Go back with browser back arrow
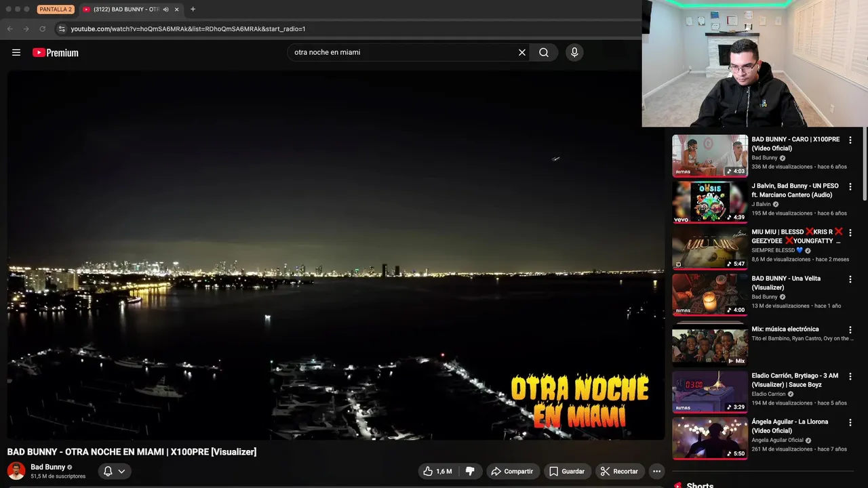Image resolution: width=868 pixels, height=488 pixels. [10, 29]
